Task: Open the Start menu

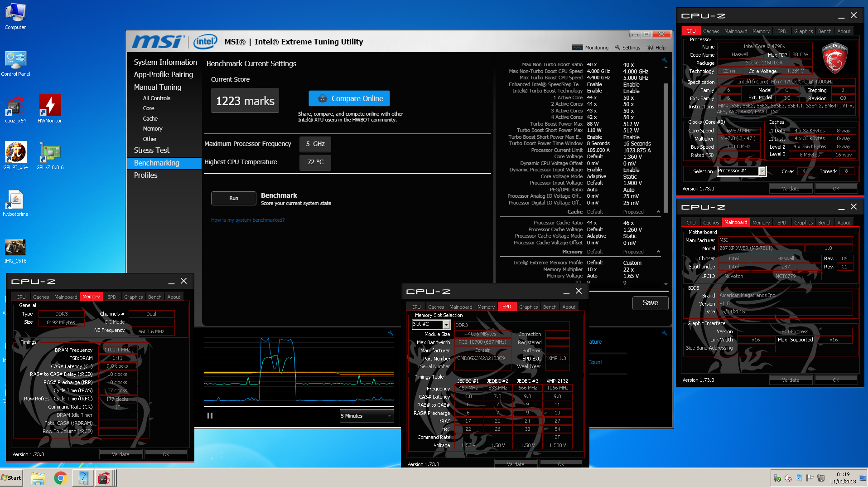Action: point(11,478)
